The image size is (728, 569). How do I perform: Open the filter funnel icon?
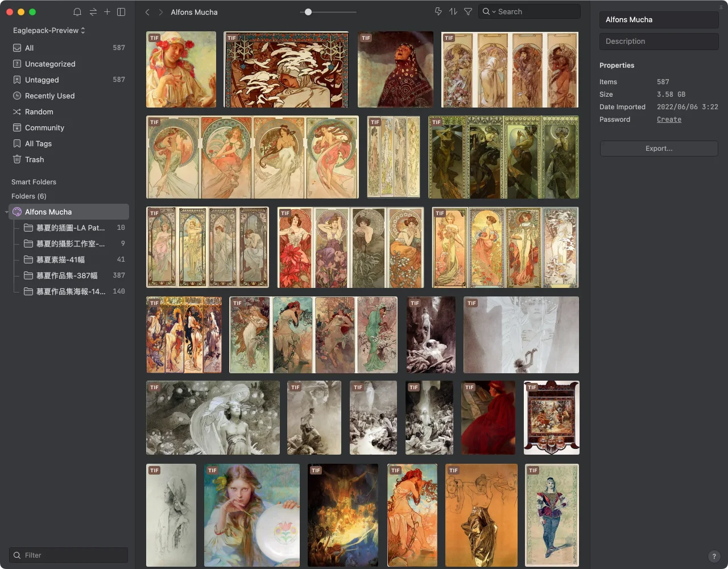click(468, 11)
